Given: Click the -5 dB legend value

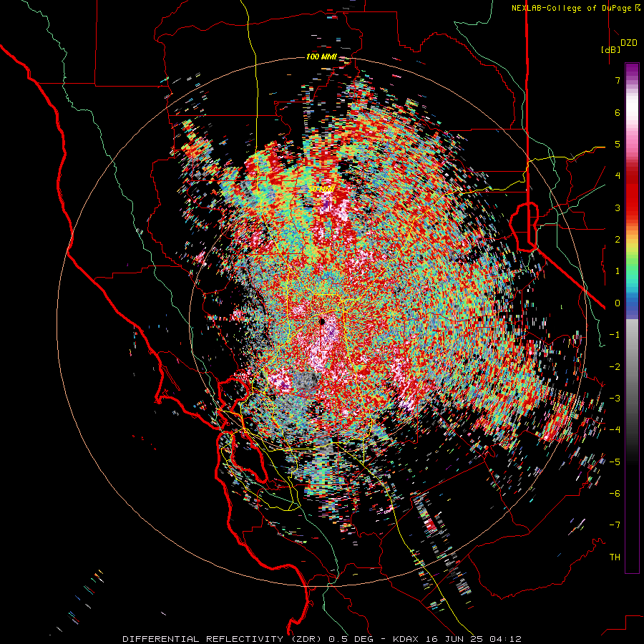Looking at the screenshot, I should tap(615, 462).
